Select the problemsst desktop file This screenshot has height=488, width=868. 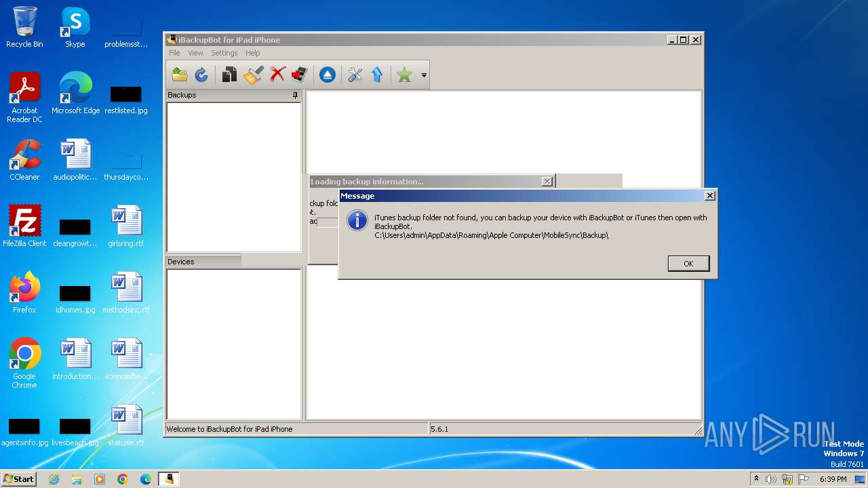click(x=126, y=33)
